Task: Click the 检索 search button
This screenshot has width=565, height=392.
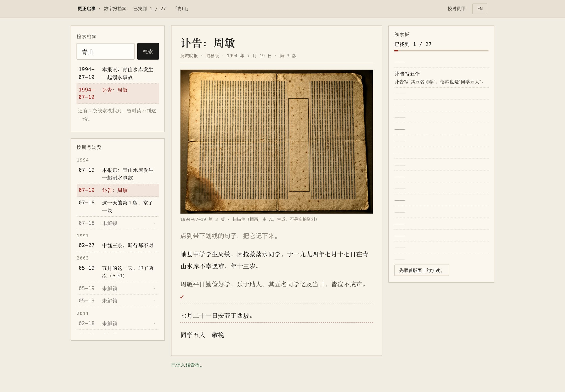Action: tap(148, 51)
